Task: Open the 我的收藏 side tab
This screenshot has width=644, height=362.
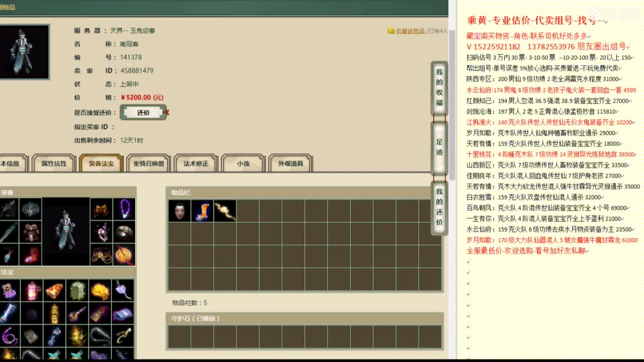Action: [x=439, y=88]
